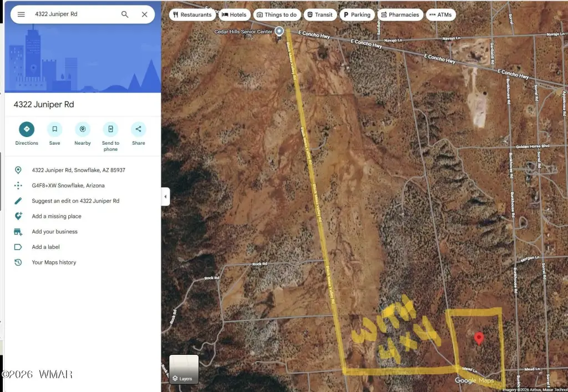Clear the search with the X icon
The image size is (568, 392).
pos(145,14)
